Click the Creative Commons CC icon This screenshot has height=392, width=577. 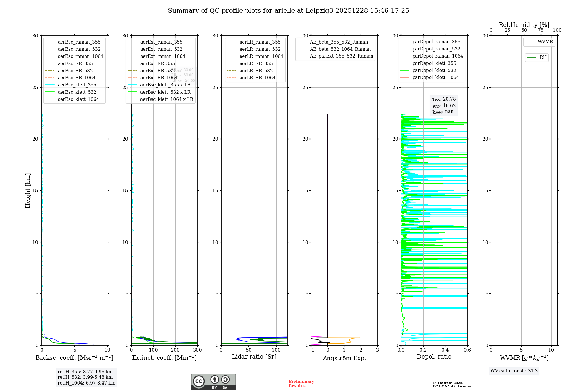(x=199, y=381)
